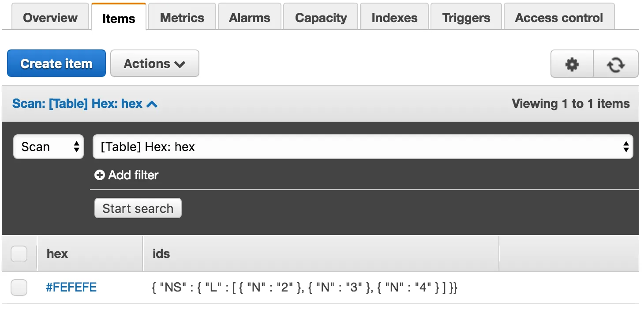
Task: View the Triggers tab
Action: (x=466, y=18)
